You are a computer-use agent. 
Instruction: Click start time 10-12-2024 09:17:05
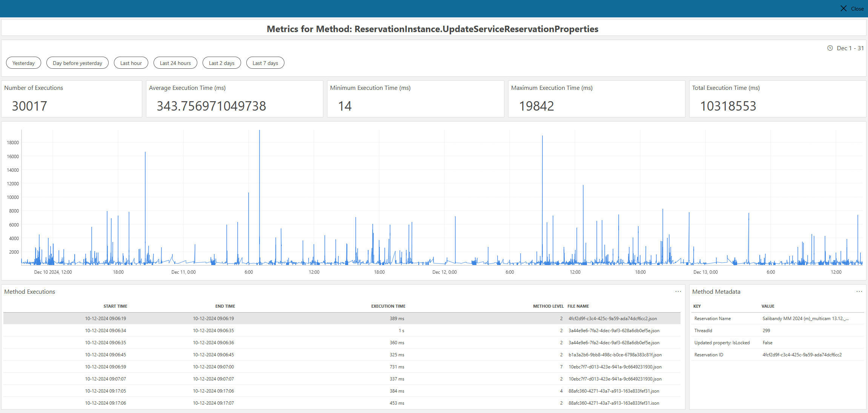point(105,391)
